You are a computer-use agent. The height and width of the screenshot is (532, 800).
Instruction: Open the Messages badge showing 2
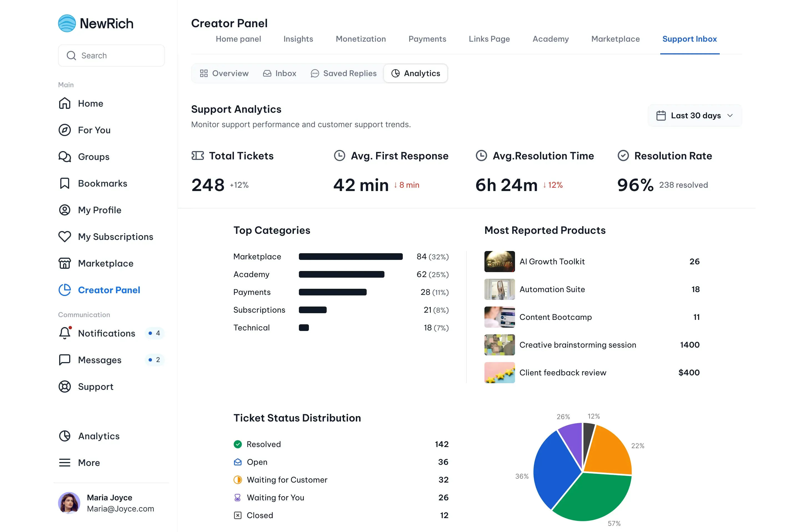pos(154,360)
